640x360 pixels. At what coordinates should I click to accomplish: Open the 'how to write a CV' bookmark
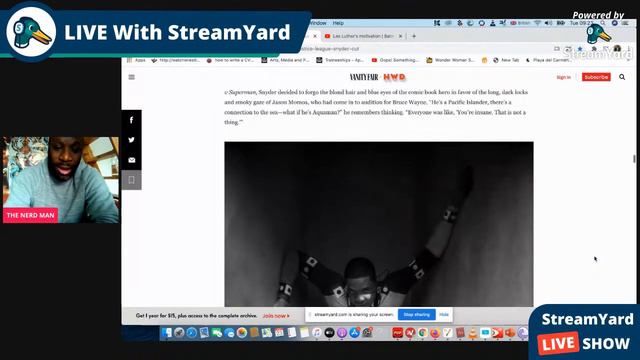tap(230, 60)
